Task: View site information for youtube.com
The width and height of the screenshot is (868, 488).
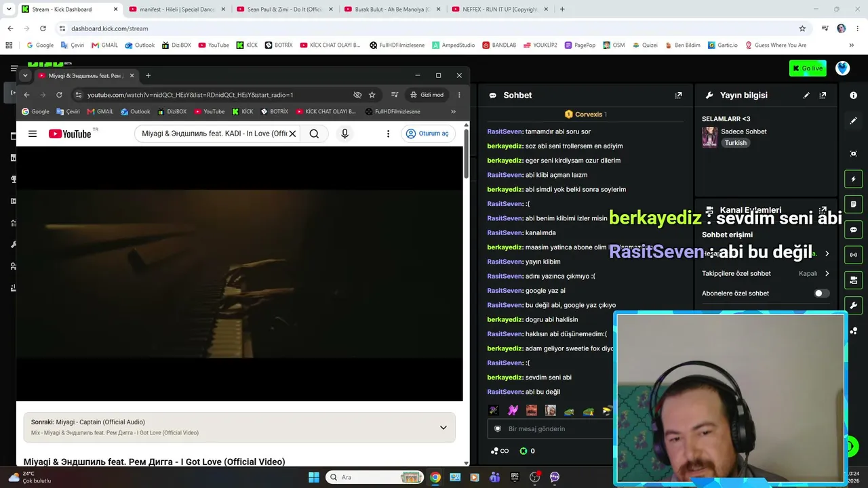Action: tap(79, 95)
